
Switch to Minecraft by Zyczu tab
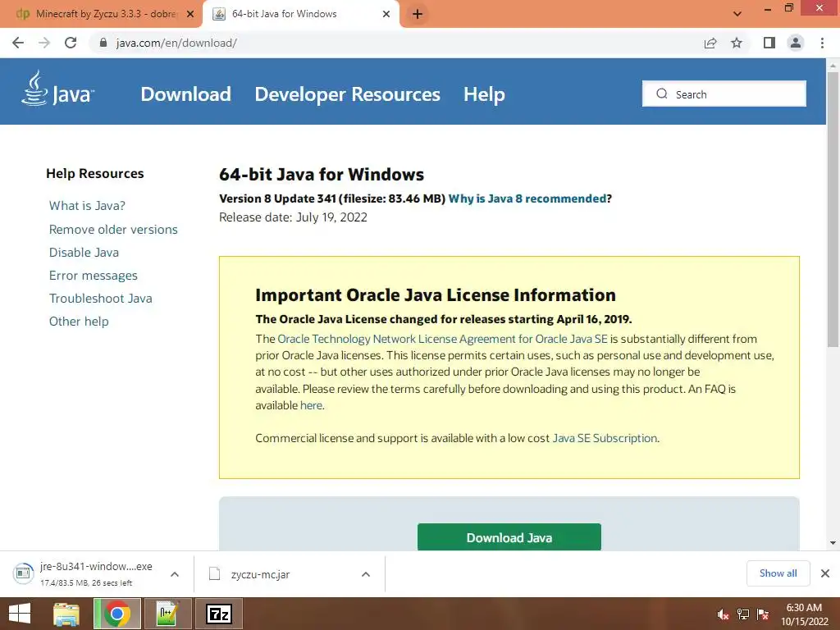[101, 14]
